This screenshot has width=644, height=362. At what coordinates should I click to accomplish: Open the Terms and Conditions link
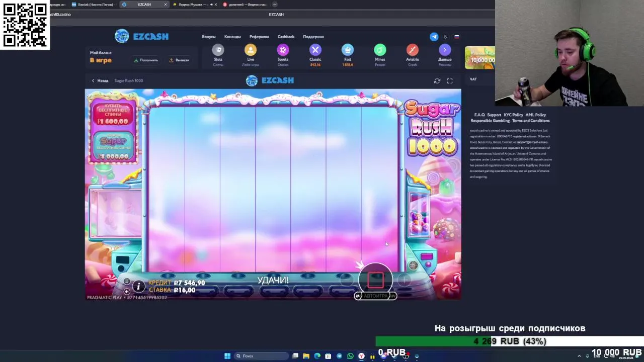[x=531, y=121]
